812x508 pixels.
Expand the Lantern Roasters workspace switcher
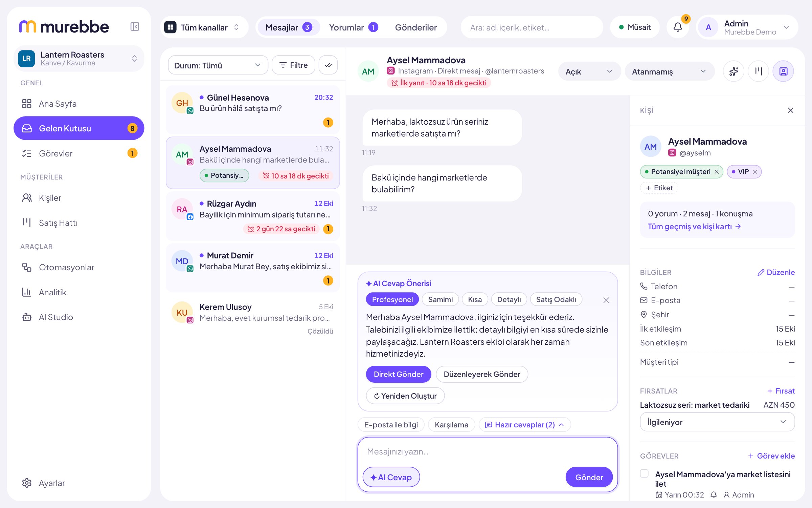[x=79, y=58]
